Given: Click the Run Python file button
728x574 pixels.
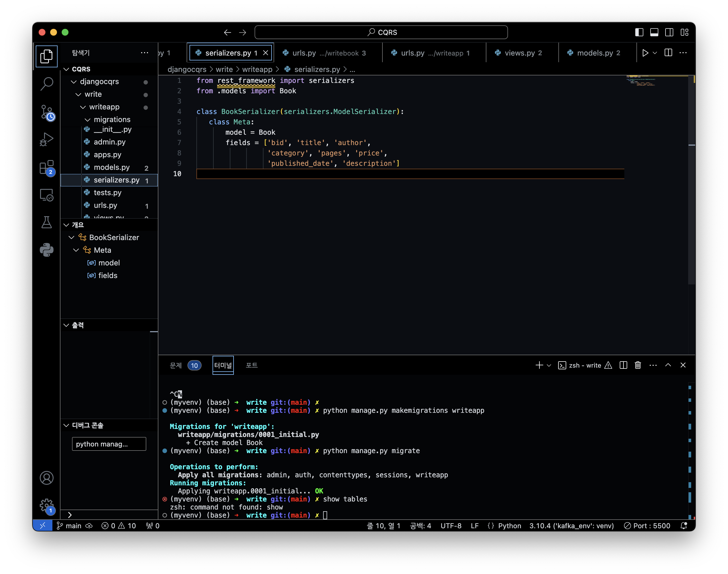Looking at the screenshot, I should click(x=645, y=53).
